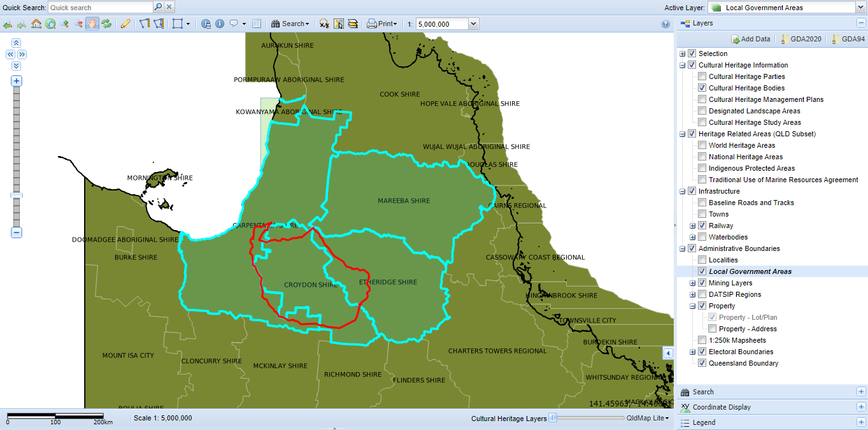Image resolution: width=868 pixels, height=430 pixels.
Task: Open the Search menu in toolbar
Action: tap(290, 24)
